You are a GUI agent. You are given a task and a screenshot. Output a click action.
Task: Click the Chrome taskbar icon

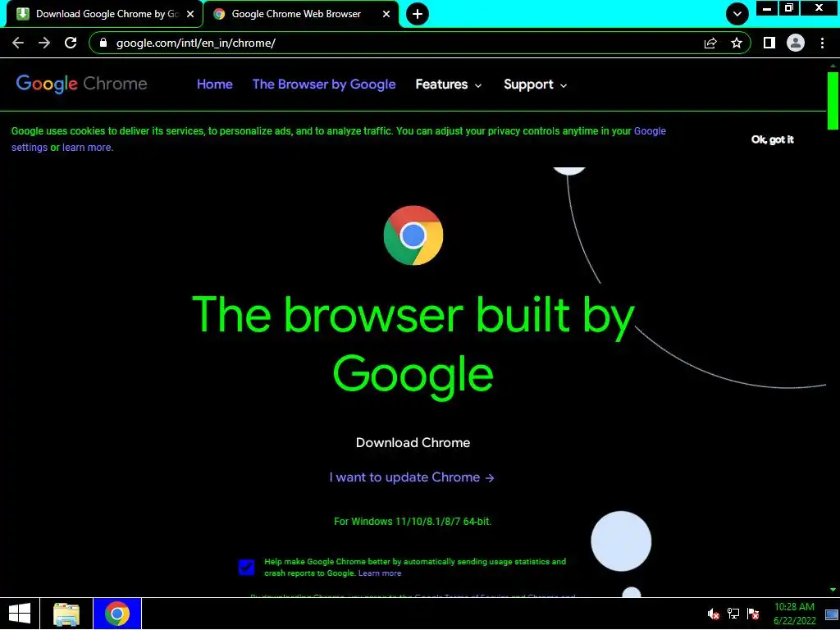click(x=117, y=614)
